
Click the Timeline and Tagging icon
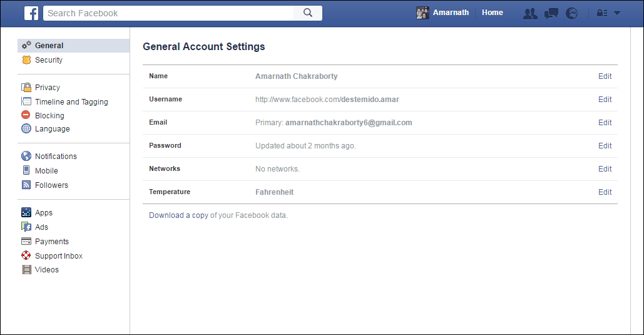pos(26,101)
